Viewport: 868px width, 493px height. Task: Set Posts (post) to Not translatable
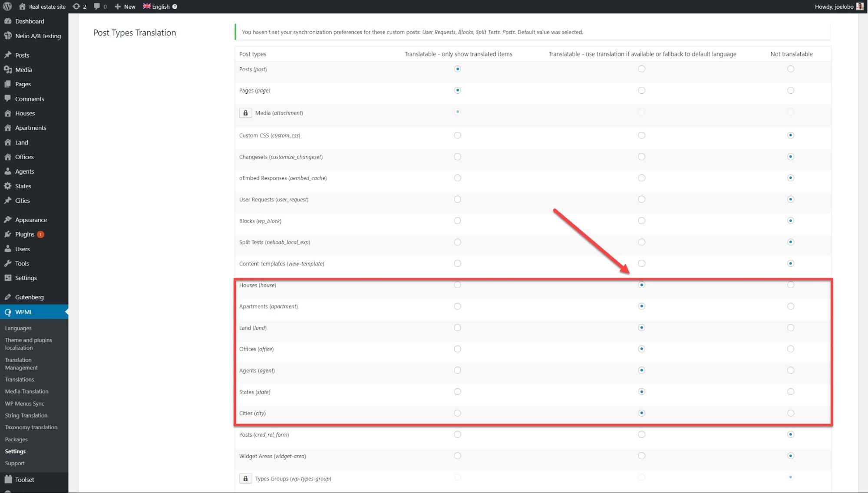coord(790,69)
